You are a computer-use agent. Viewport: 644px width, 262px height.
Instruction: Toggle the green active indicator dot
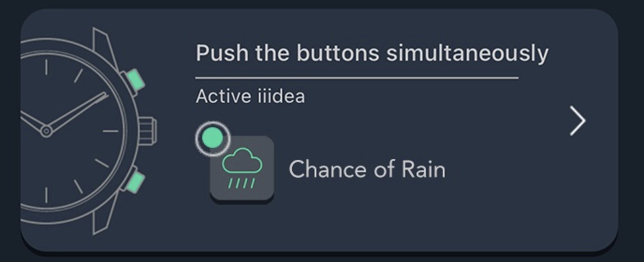(x=213, y=138)
